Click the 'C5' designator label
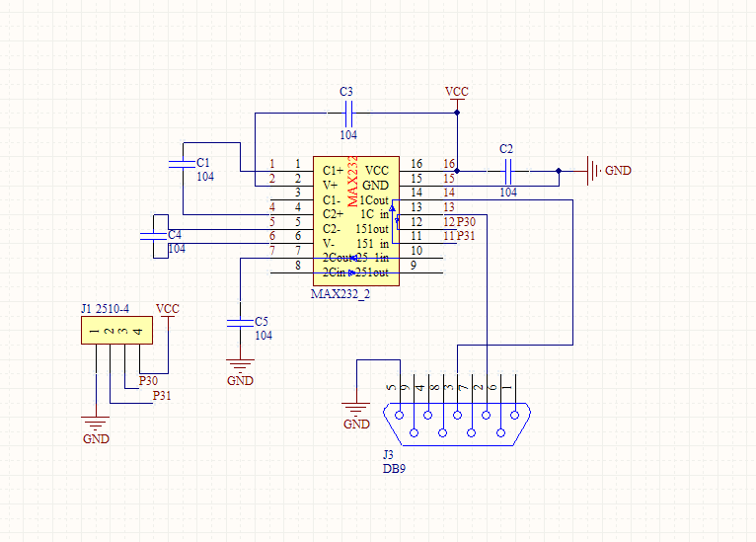This screenshot has width=756, height=542. (x=262, y=322)
